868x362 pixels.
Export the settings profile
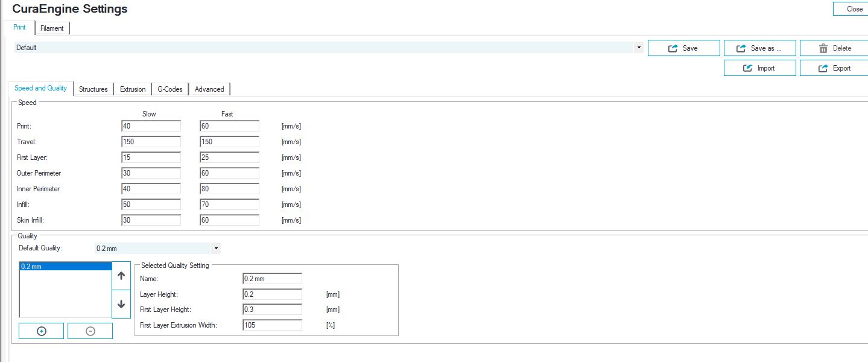tap(835, 68)
